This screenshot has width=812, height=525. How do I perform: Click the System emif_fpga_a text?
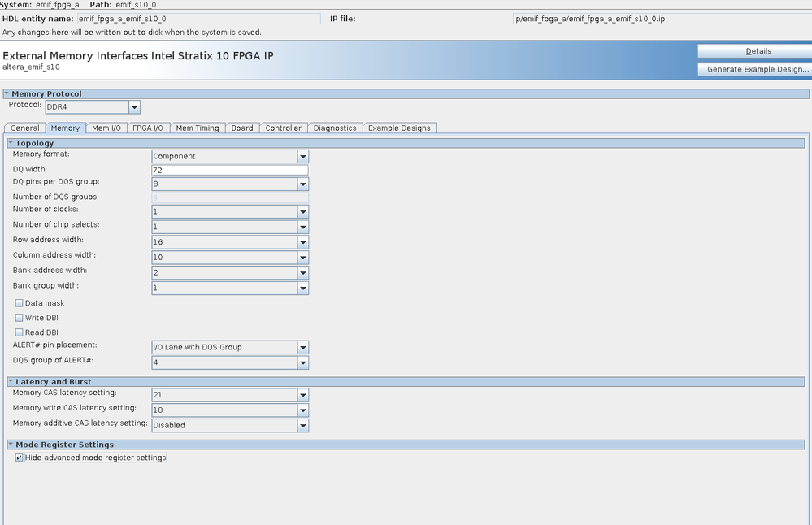pos(40,5)
